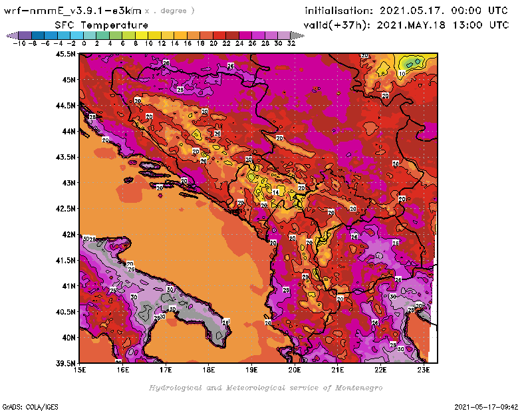Click the longitude label '22E'
This screenshot has width=532, height=411.
380,370
